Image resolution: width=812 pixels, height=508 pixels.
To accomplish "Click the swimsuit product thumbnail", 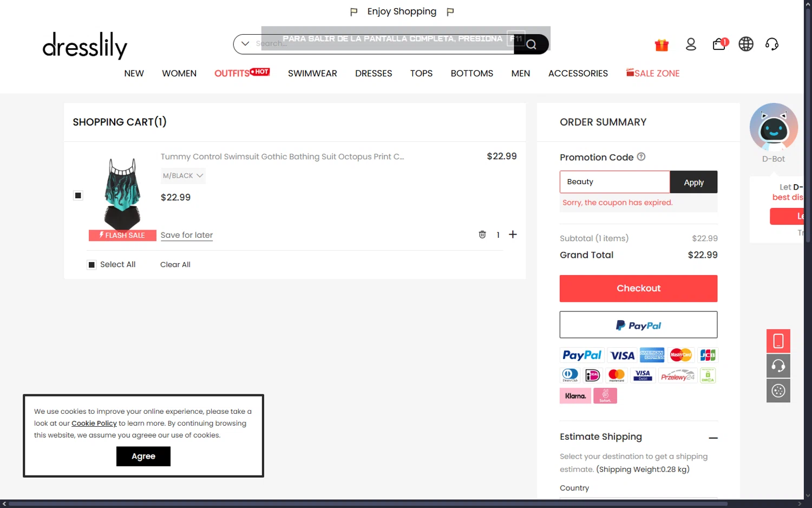I will click(122, 194).
